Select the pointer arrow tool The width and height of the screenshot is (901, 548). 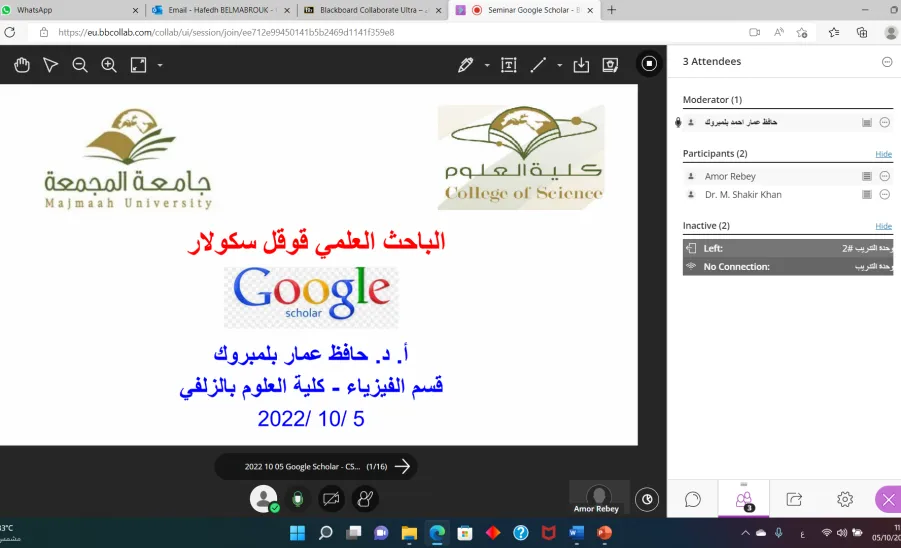click(51, 65)
